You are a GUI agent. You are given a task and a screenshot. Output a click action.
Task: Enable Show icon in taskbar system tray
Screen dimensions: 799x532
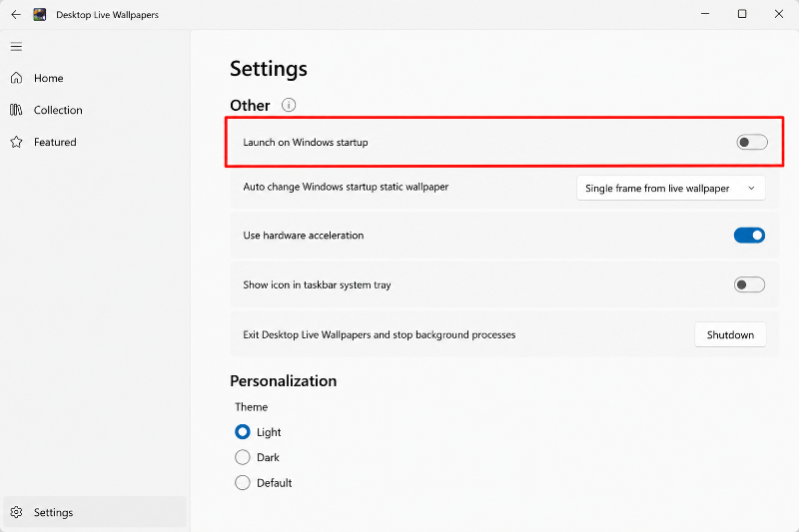pos(749,284)
